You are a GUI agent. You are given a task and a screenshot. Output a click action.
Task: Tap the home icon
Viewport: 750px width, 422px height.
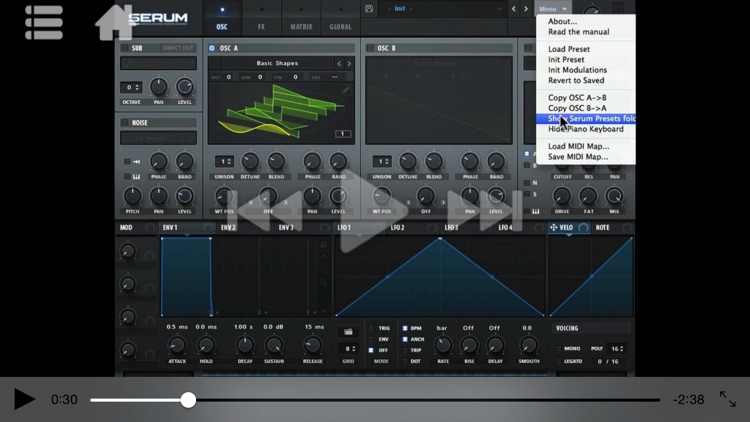pyautogui.click(x=114, y=22)
